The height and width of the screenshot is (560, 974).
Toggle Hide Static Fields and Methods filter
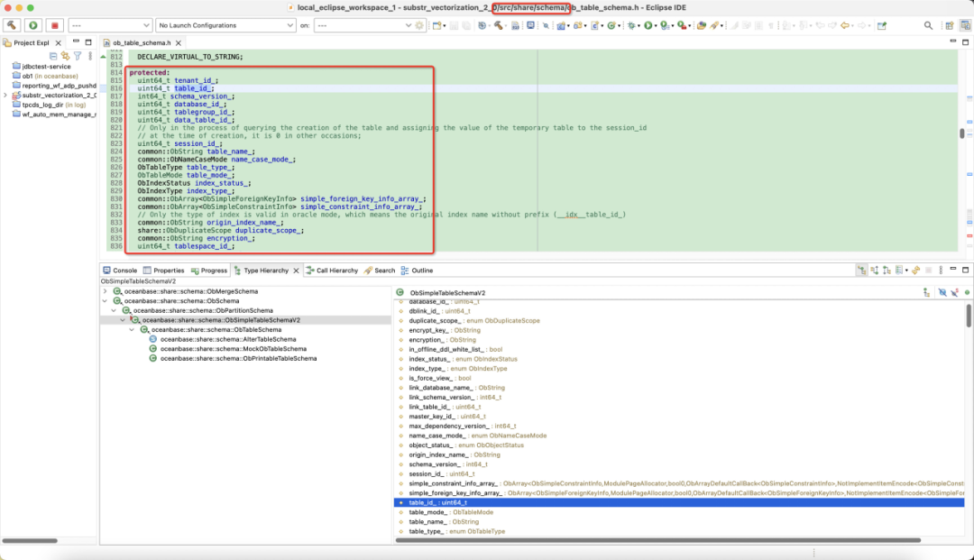955,292
